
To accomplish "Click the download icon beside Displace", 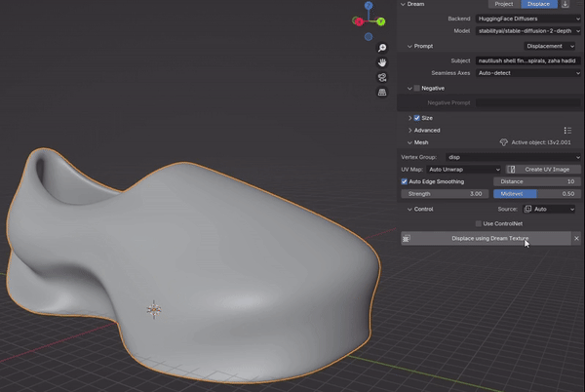I will [x=566, y=4].
